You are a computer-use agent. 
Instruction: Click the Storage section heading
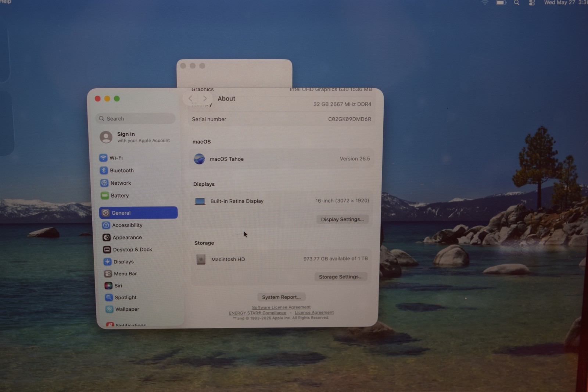pyautogui.click(x=204, y=243)
